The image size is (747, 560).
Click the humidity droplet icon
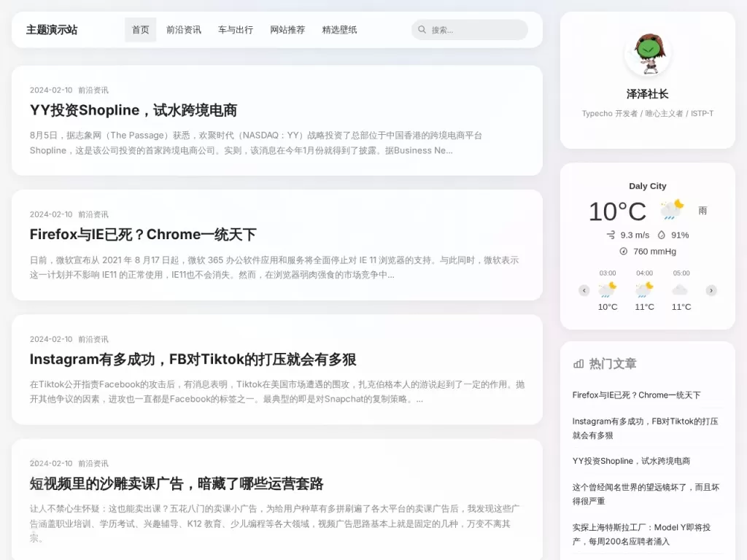(662, 235)
